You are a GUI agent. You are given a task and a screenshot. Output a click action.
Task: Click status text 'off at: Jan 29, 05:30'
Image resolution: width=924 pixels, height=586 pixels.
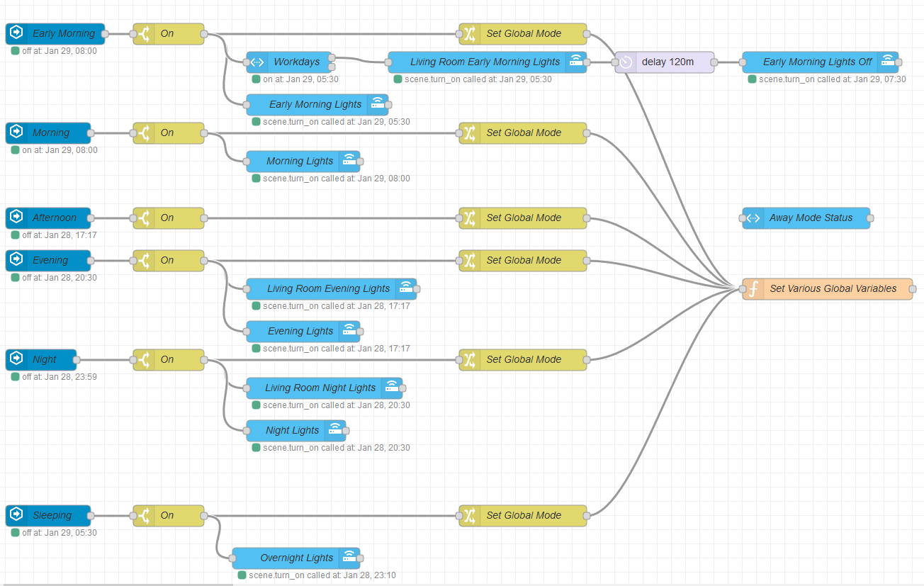coord(60,533)
